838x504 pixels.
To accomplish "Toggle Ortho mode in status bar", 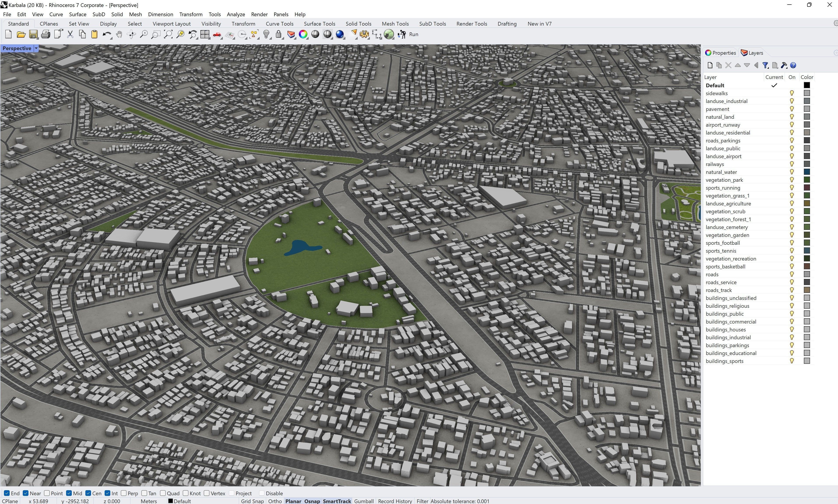I will (x=275, y=501).
